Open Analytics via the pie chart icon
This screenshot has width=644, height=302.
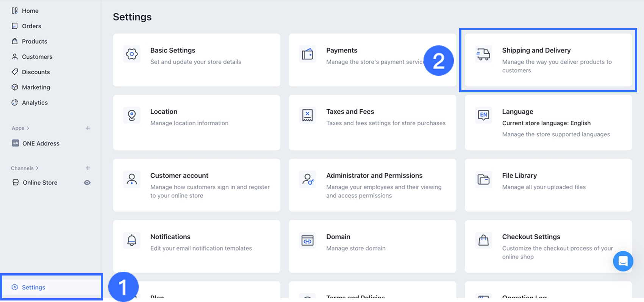tap(15, 102)
